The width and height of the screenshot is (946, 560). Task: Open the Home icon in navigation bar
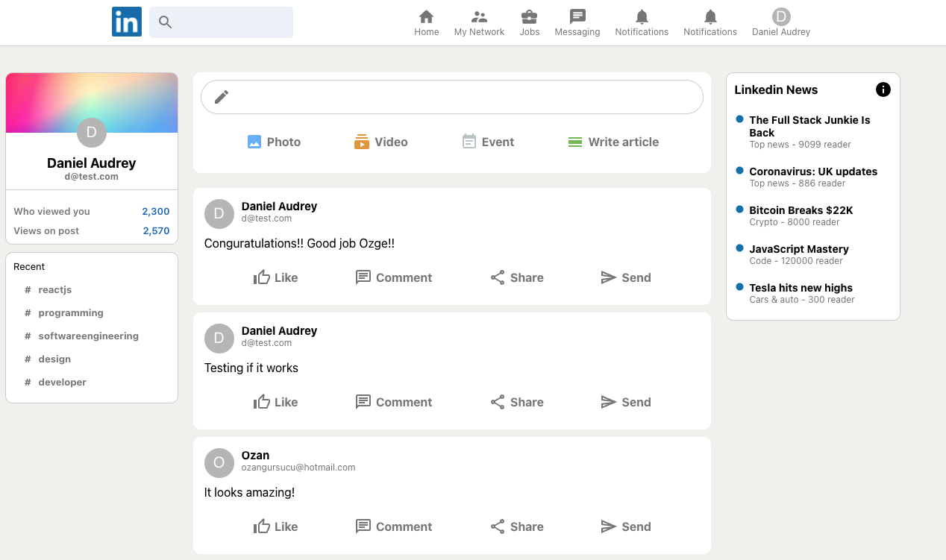426,16
